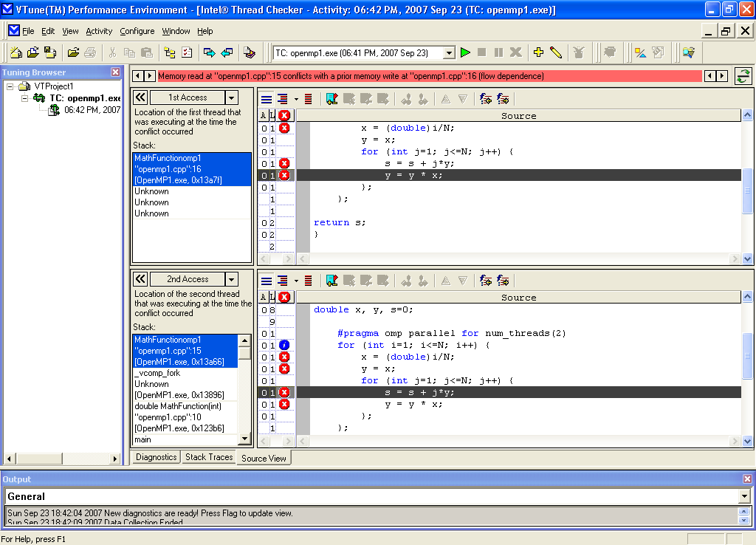
Task: Toggle disassembly view in upper source pane
Action: [309, 100]
